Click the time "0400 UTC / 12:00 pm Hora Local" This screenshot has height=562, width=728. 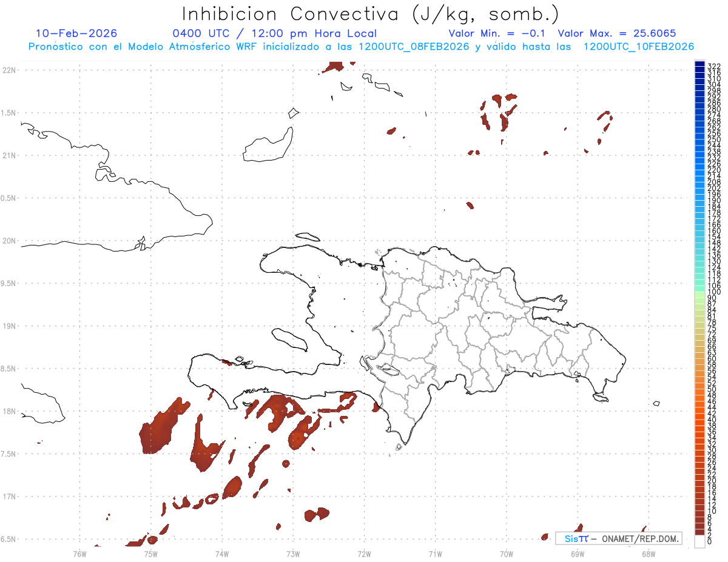(x=275, y=33)
